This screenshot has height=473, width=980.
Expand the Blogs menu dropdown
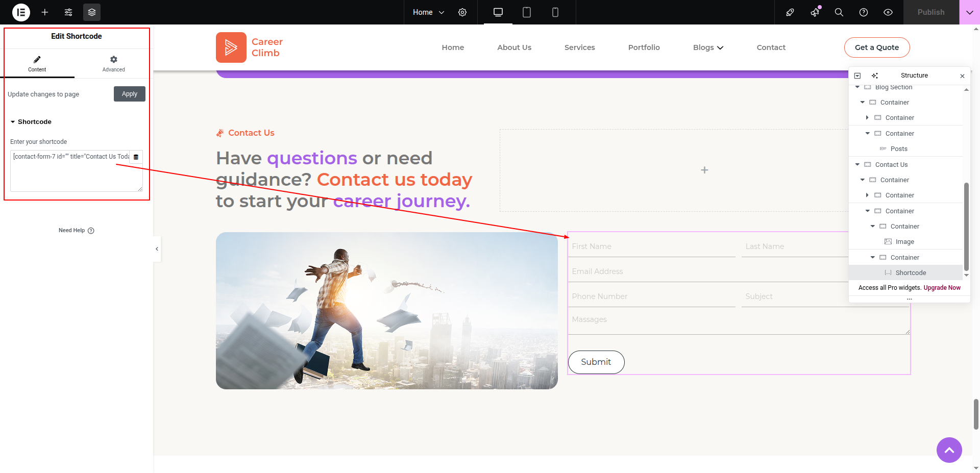pyautogui.click(x=708, y=47)
